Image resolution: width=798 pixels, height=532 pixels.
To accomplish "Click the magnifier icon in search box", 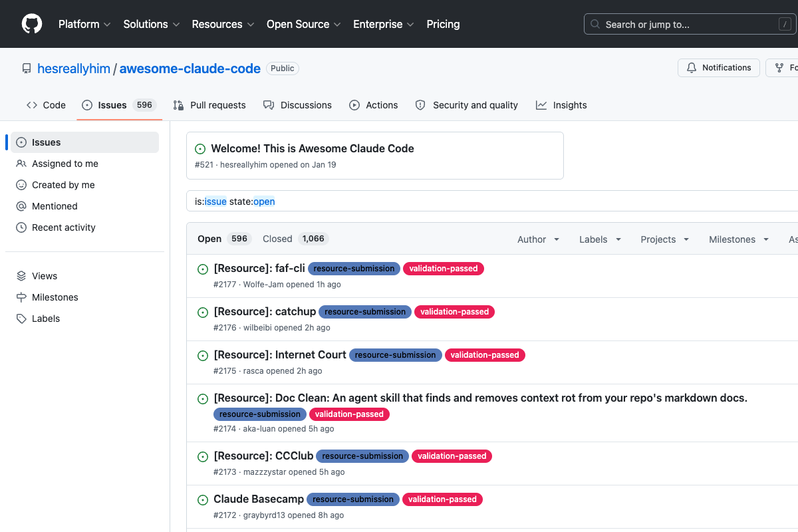I will 595,25.
